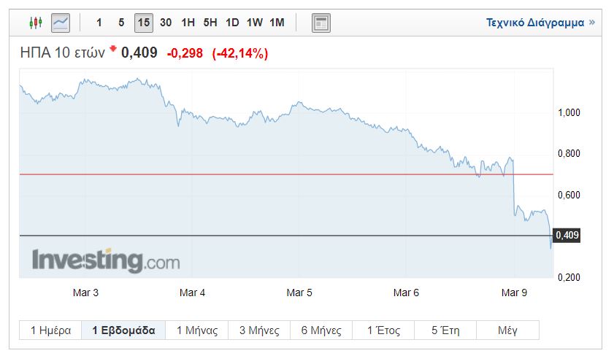
Task: Select the 1W interval
Action: [254, 23]
